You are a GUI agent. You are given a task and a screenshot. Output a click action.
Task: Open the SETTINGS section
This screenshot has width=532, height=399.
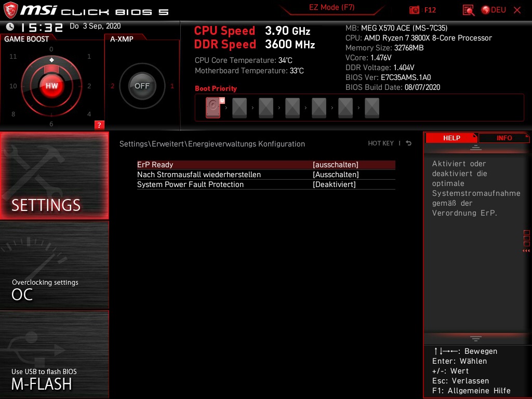(54, 176)
